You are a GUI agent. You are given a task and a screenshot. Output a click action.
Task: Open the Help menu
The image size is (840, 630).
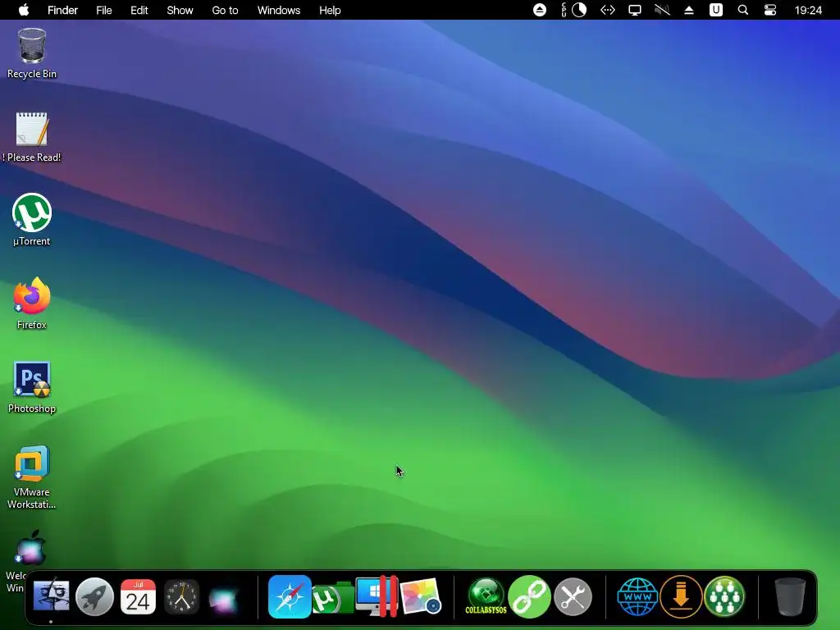(330, 10)
